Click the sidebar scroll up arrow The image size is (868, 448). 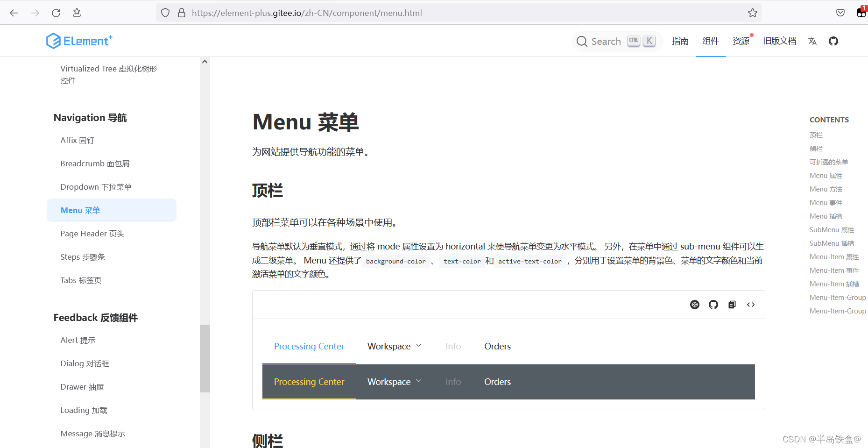pos(205,62)
